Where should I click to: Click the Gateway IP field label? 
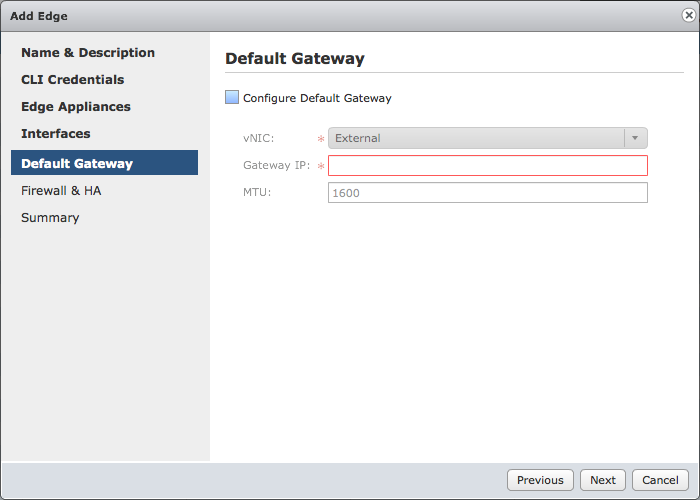(x=276, y=165)
